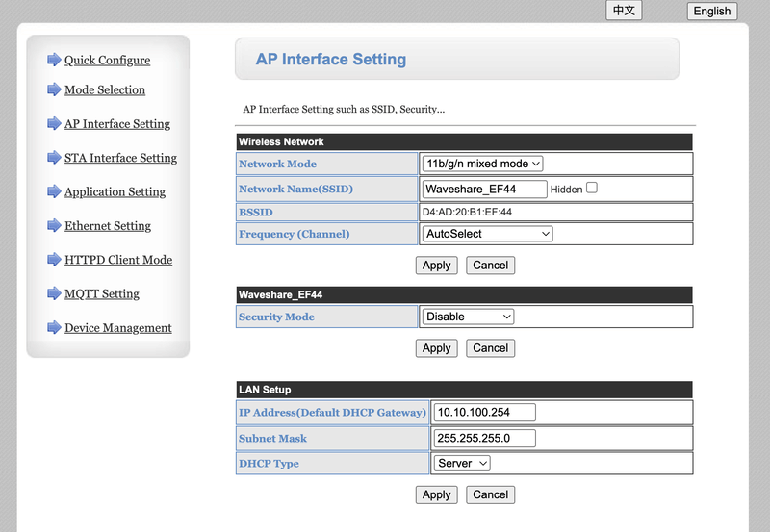The image size is (770, 532).
Task: Apply the Wireless Network settings
Action: [x=436, y=266]
